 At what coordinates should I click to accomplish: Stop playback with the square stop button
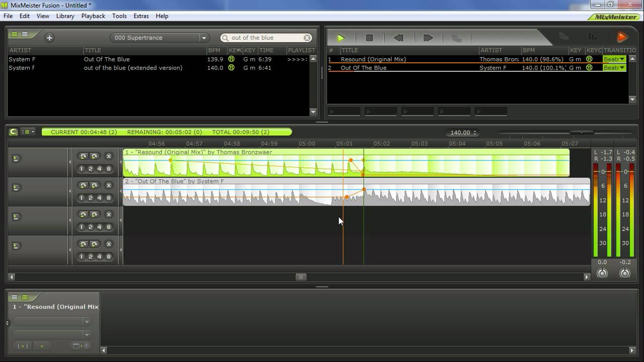click(x=369, y=38)
